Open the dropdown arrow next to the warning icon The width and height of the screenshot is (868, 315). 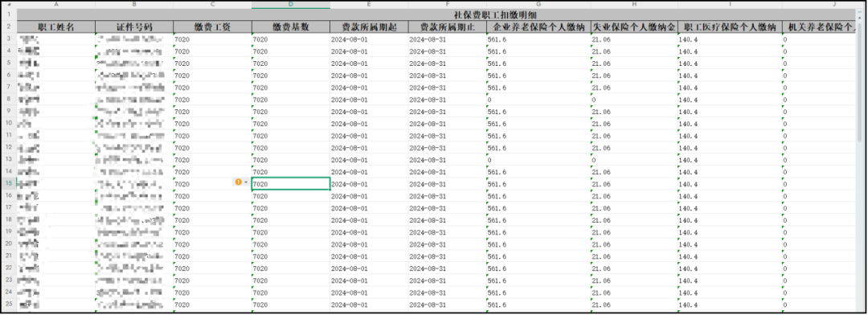point(246,182)
